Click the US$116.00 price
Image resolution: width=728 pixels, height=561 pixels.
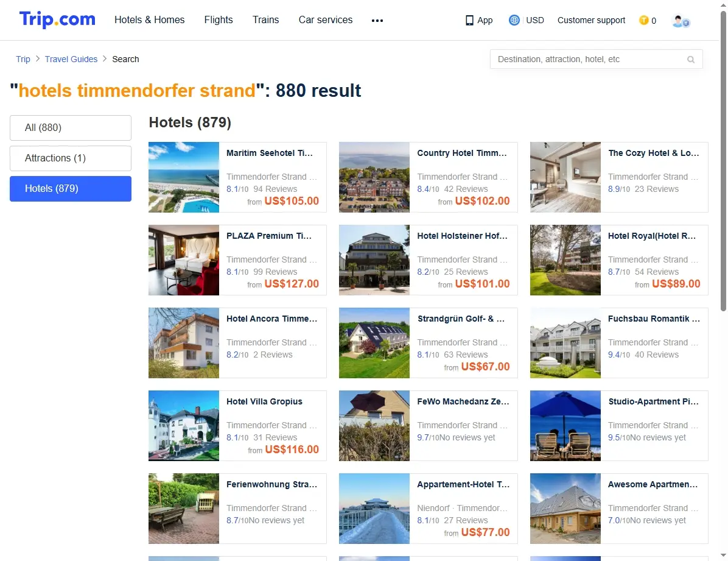click(x=292, y=449)
